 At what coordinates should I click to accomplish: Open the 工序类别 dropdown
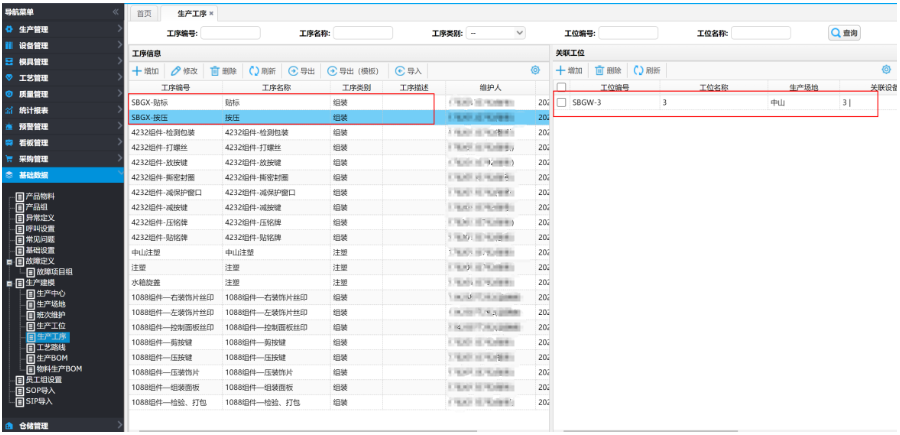tap(496, 33)
